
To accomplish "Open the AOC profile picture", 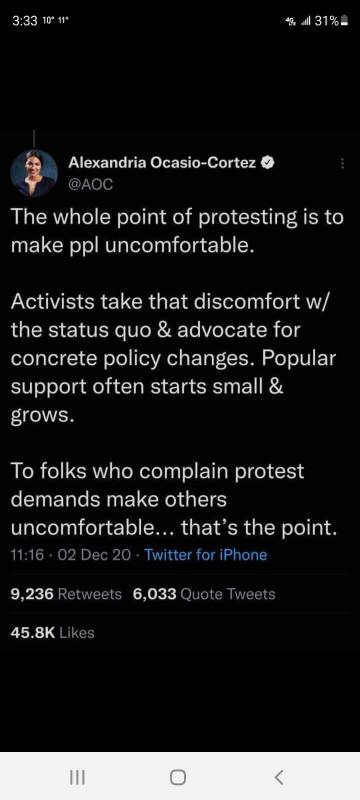I will 34,173.
